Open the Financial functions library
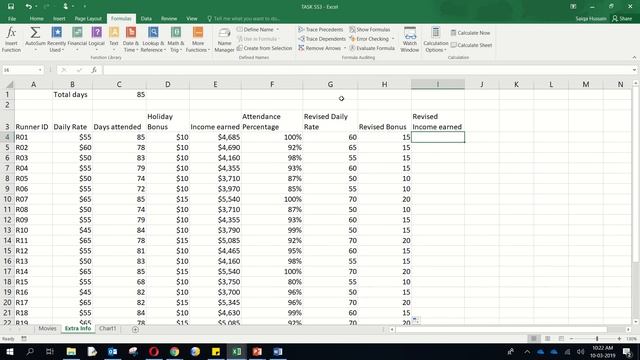The width and height of the screenshot is (640, 360). click(77, 39)
